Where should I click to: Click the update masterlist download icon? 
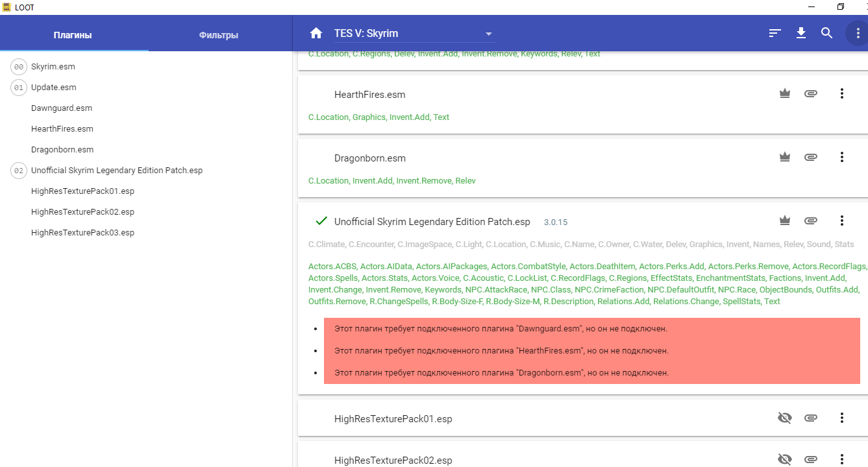[x=801, y=33]
